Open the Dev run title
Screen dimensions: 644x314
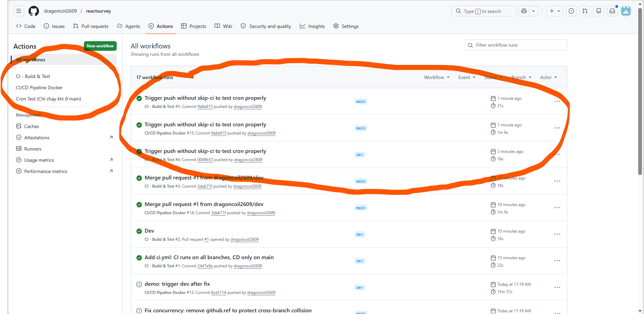(x=149, y=231)
